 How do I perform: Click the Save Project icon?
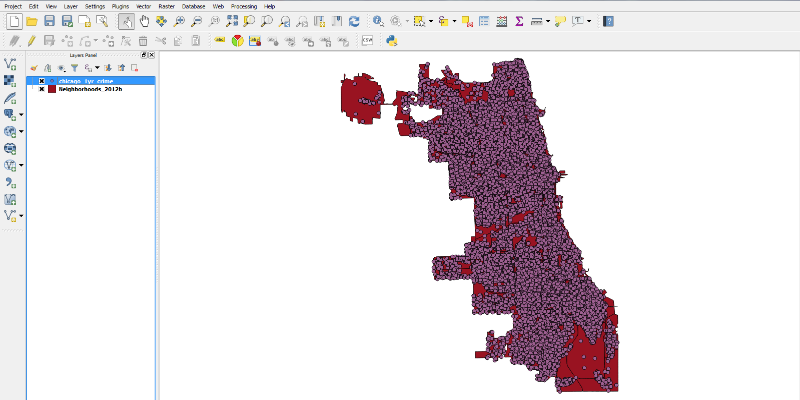[49, 21]
